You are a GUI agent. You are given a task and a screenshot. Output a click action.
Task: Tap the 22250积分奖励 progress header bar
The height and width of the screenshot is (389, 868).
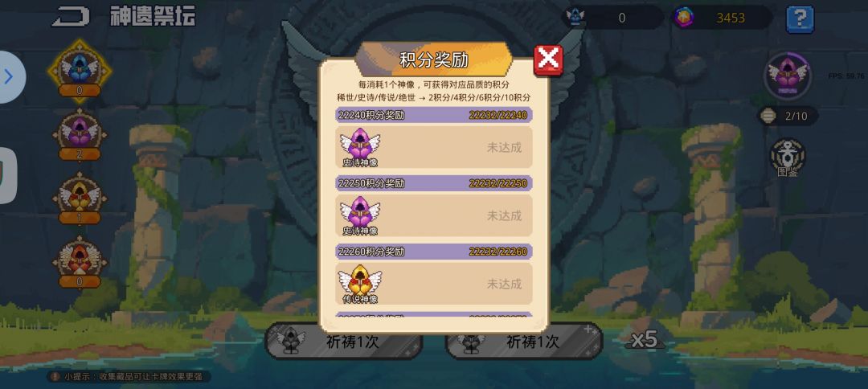coord(435,183)
